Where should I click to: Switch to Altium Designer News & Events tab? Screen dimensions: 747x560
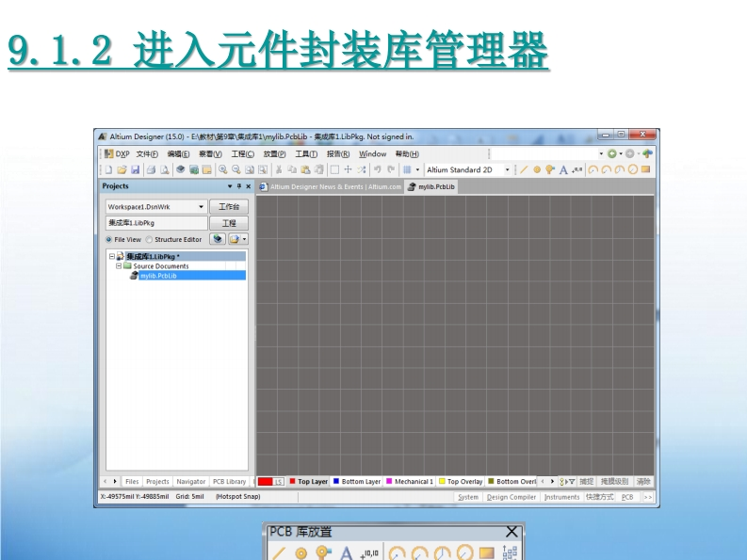click(x=331, y=186)
